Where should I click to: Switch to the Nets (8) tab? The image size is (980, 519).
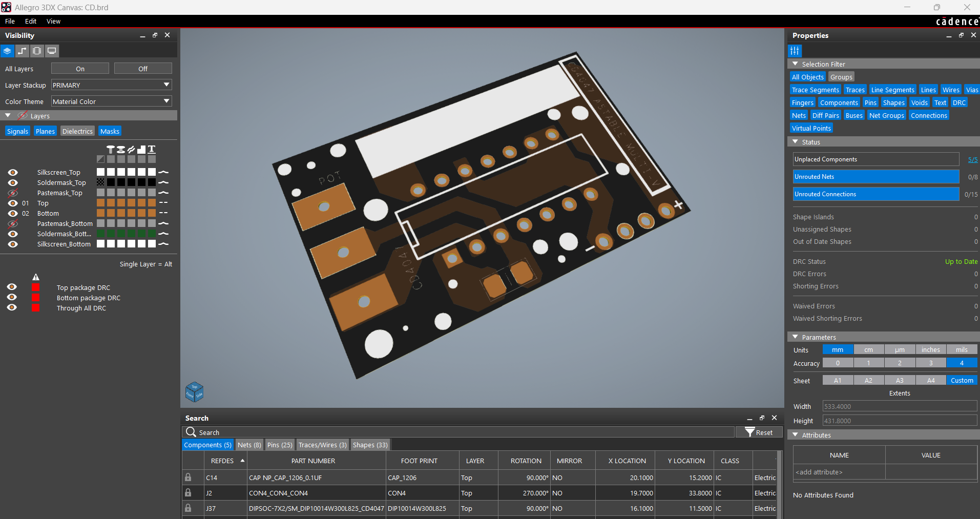(x=249, y=445)
